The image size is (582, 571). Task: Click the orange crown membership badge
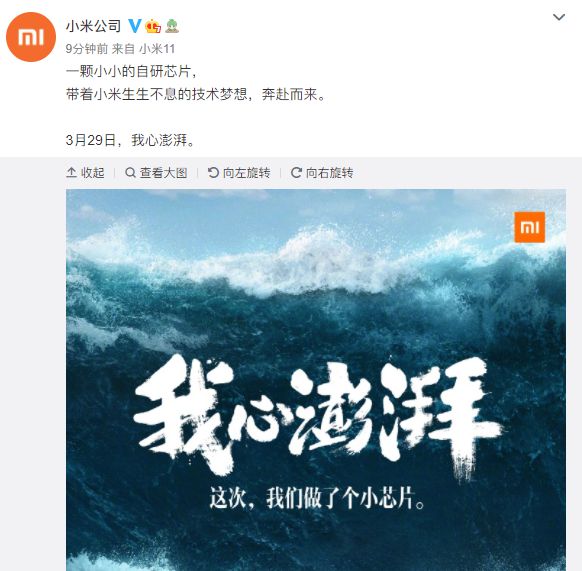(153, 26)
